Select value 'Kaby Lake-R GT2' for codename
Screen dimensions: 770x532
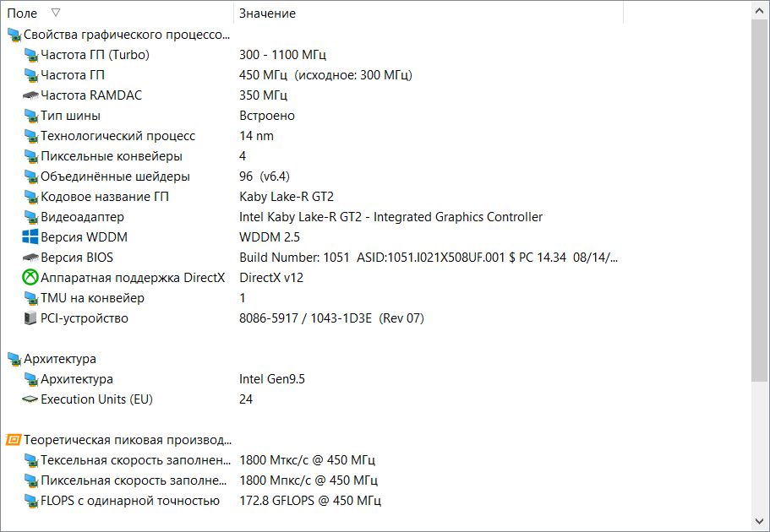pos(287,197)
